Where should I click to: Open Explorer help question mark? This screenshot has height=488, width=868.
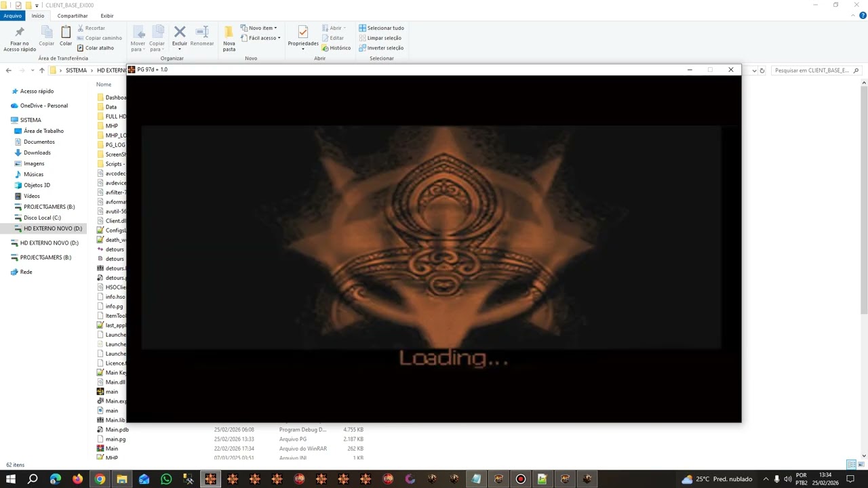[x=863, y=16]
